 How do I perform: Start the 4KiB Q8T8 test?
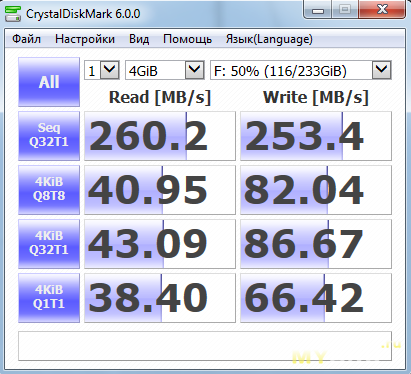click(49, 190)
